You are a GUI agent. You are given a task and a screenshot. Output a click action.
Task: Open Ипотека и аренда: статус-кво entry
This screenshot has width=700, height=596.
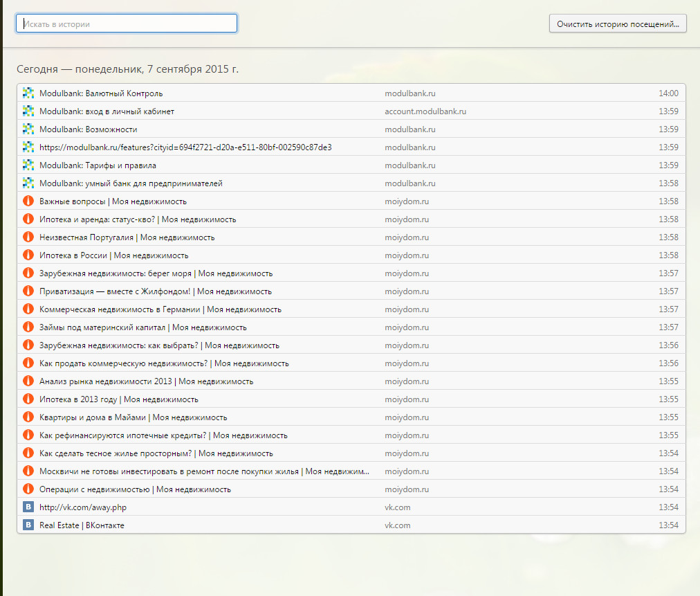coord(138,219)
